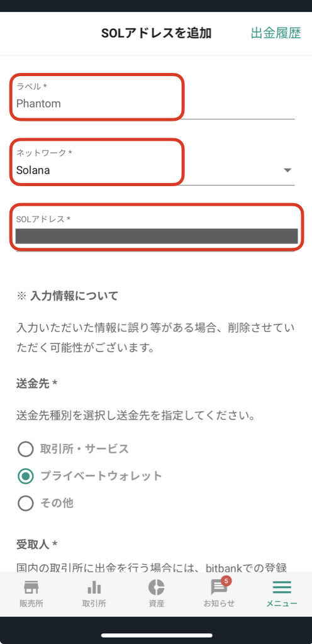Select プライベートウォレット radio option
The image size is (312, 644).
[25, 476]
